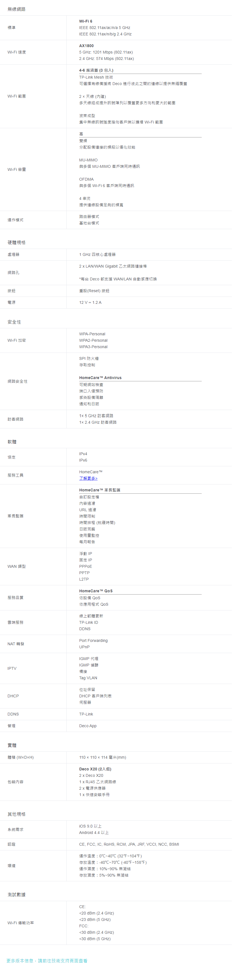Click 'WPA2-Personal' encryption entry
Image resolution: width=240 pixels, height=980 pixels.
tap(93, 341)
